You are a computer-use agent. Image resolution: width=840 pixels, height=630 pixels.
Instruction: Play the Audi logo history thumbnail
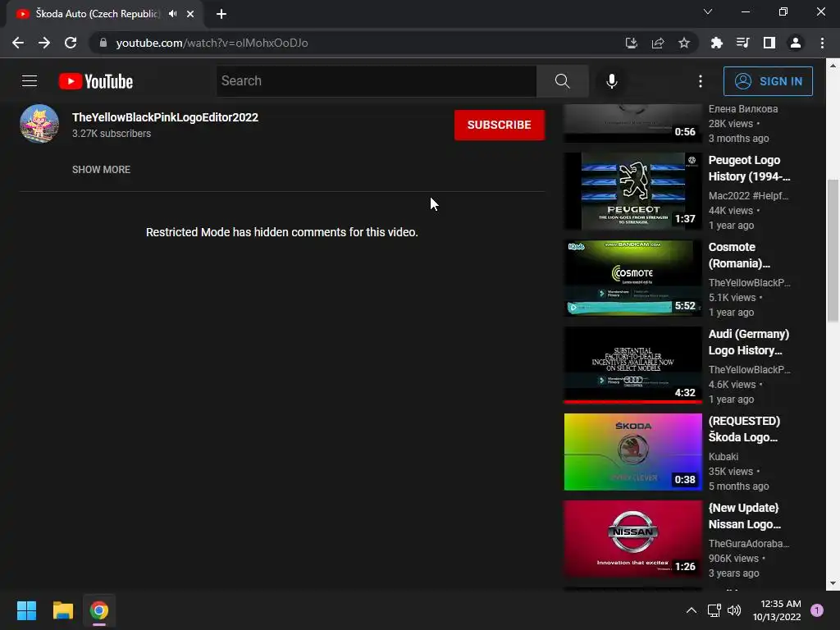[632, 365]
